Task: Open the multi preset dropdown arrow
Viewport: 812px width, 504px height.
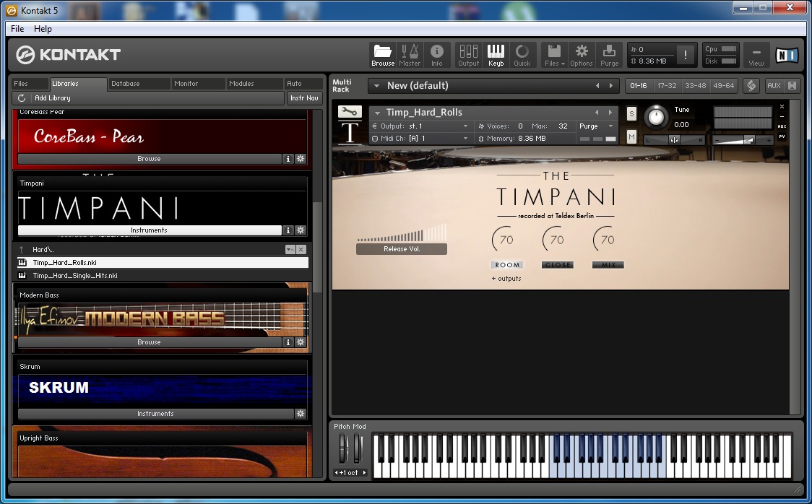Action: click(x=376, y=86)
